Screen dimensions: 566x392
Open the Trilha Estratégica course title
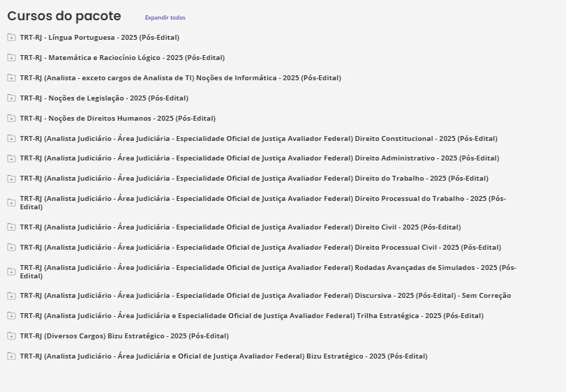[251, 315]
